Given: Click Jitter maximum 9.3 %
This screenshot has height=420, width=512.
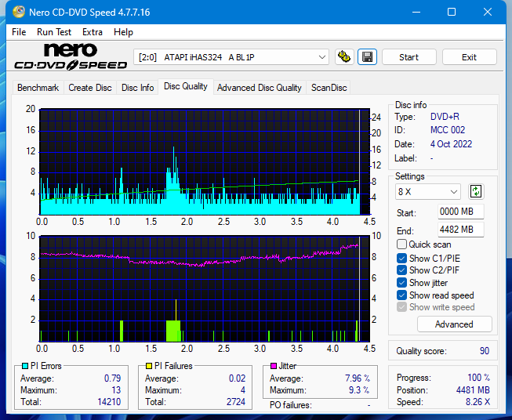Looking at the screenshot, I should (x=359, y=390).
